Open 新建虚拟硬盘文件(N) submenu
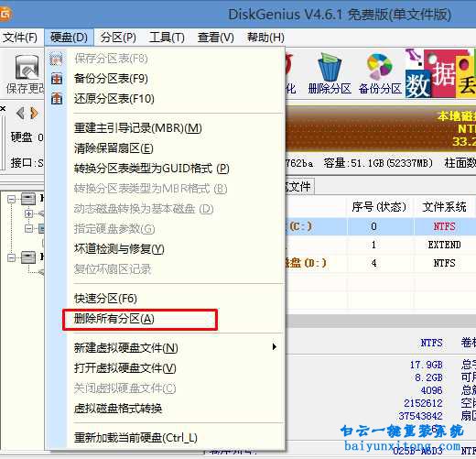 125,348
